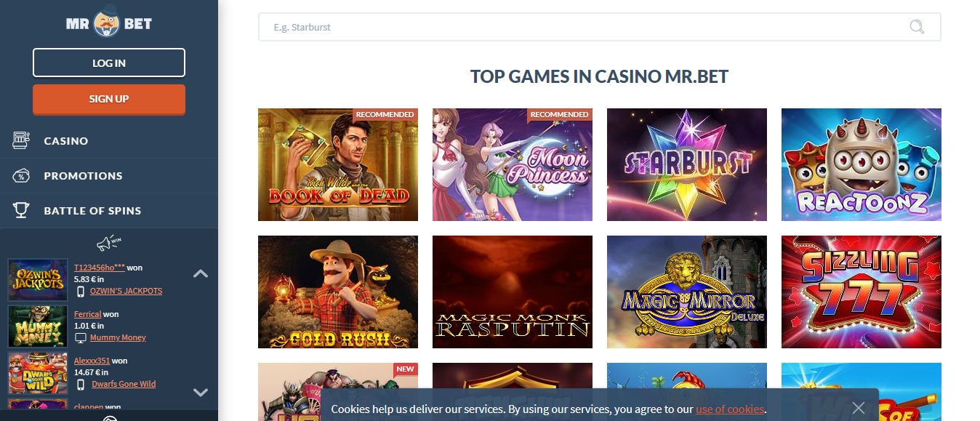Open the Book of Dead game thumbnail
980x421 pixels.
coord(338,164)
